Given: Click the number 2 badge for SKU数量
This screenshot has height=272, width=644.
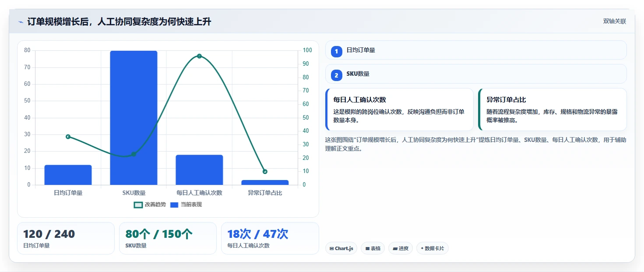Looking at the screenshot, I should (336, 75).
